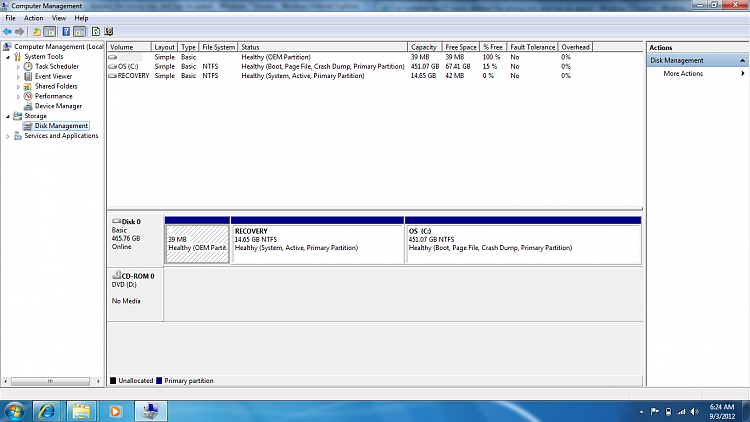Click the Computer Management taskbar button
The height and width of the screenshot is (422, 750).
point(151,411)
